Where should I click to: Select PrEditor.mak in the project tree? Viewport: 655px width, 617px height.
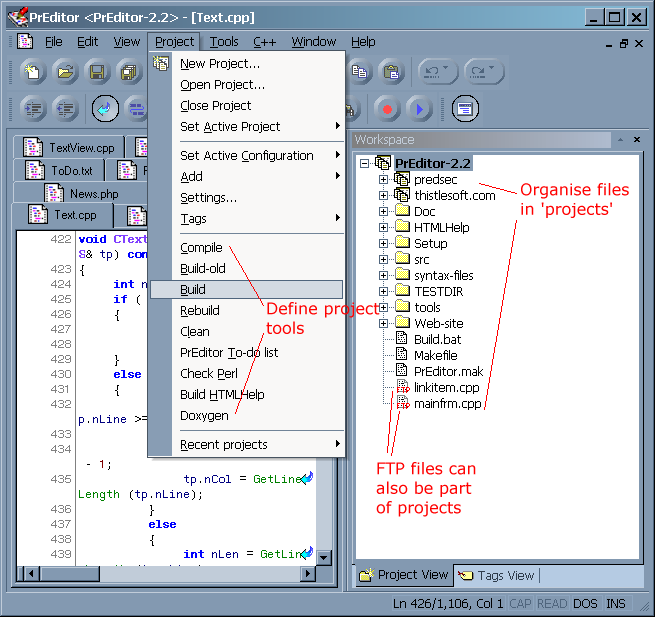[x=448, y=371]
